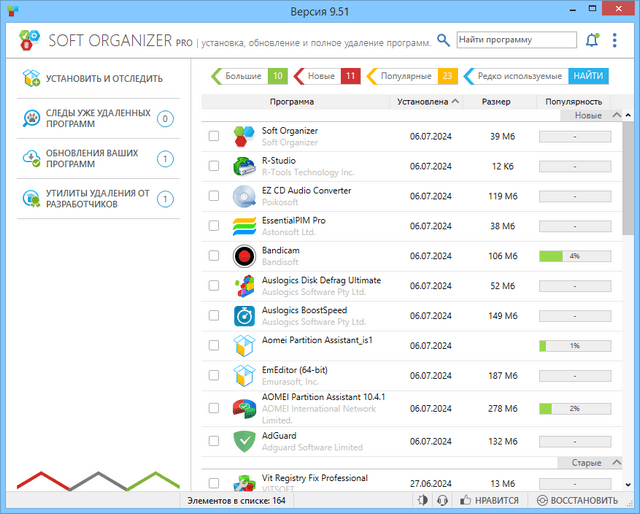Click the magnifier search icon
The width and height of the screenshot is (640, 514).
click(443, 40)
